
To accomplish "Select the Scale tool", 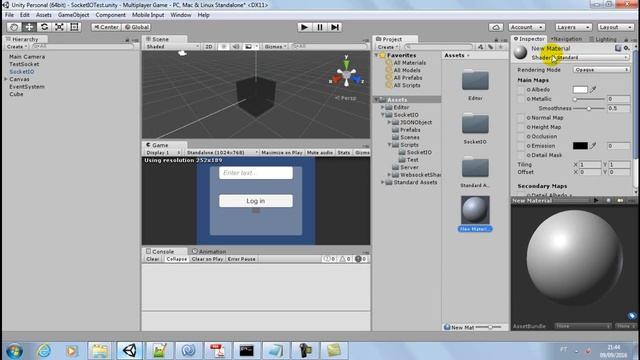I will tap(59, 27).
